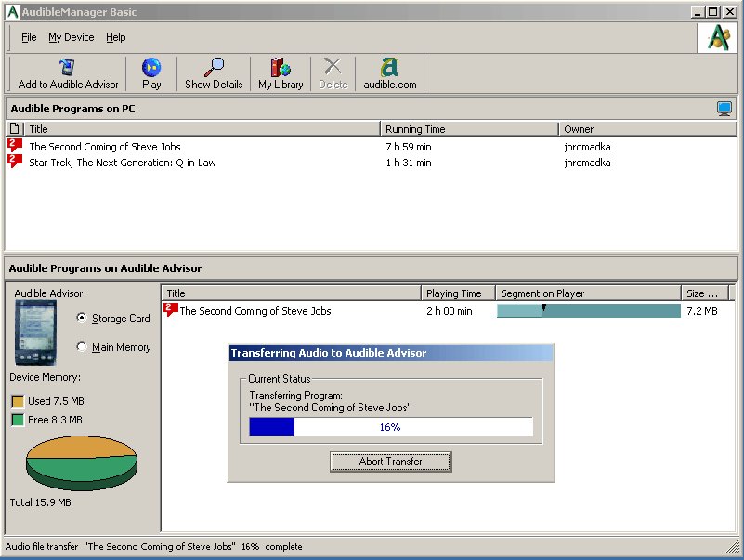Click the 7 h 59 min running time

tap(409, 147)
